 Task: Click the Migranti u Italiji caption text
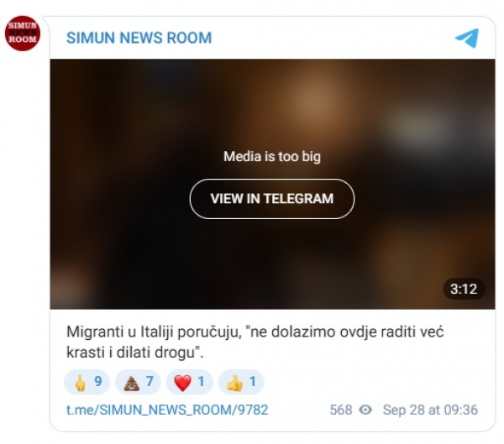tap(255, 342)
